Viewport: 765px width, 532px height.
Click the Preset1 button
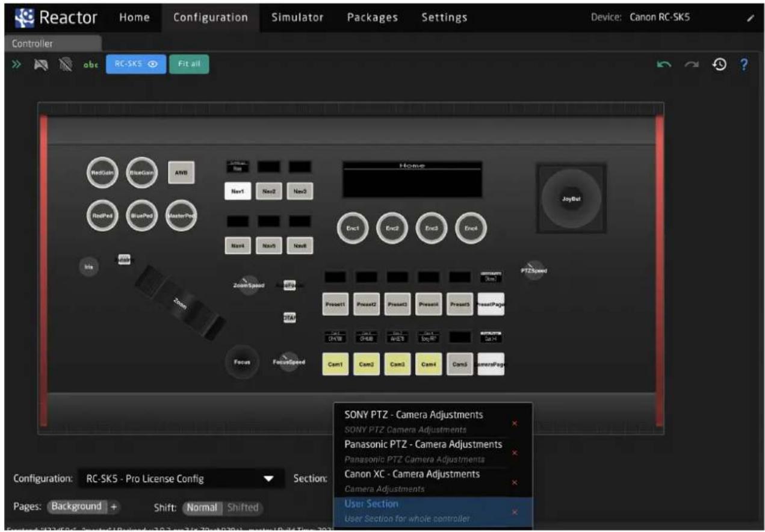tap(335, 305)
